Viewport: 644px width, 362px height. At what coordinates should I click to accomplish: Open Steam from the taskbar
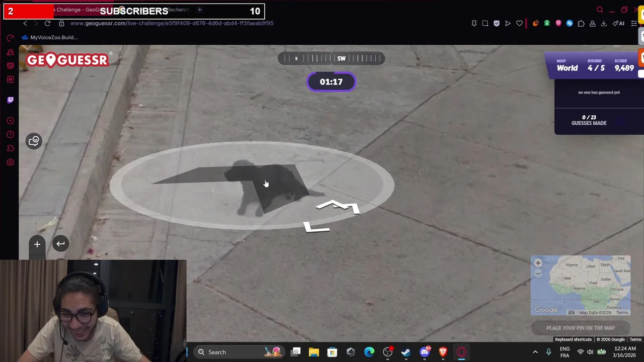pos(406,352)
